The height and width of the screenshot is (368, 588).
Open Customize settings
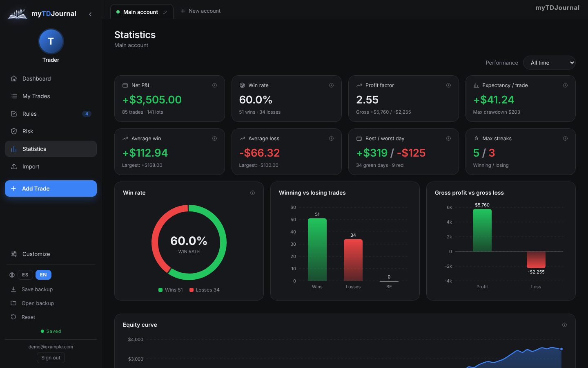51,254
